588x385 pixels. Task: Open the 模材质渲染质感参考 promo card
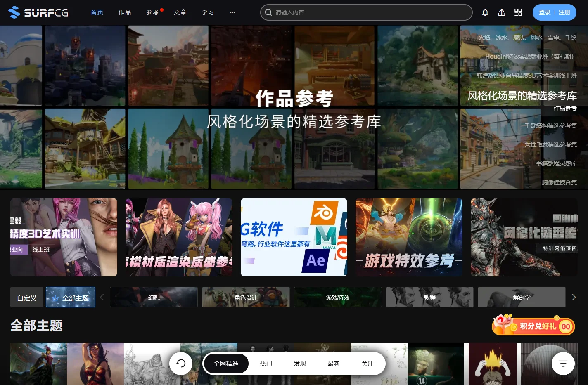click(x=179, y=237)
